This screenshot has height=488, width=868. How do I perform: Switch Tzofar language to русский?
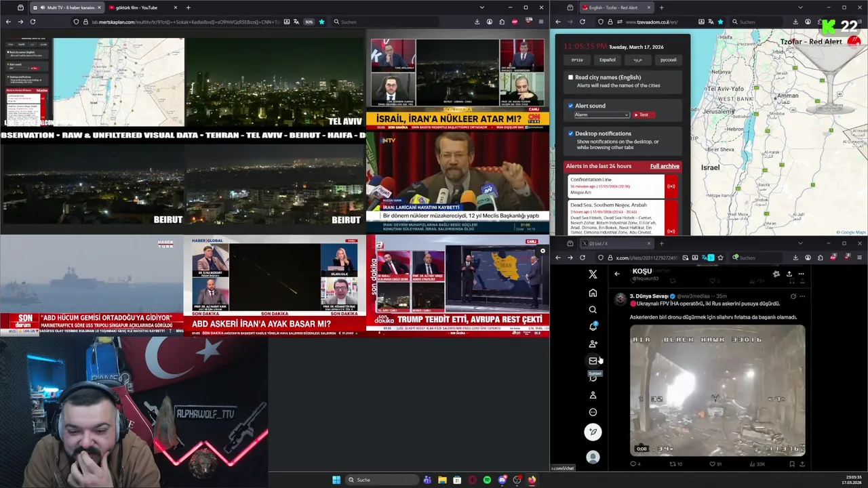point(669,60)
